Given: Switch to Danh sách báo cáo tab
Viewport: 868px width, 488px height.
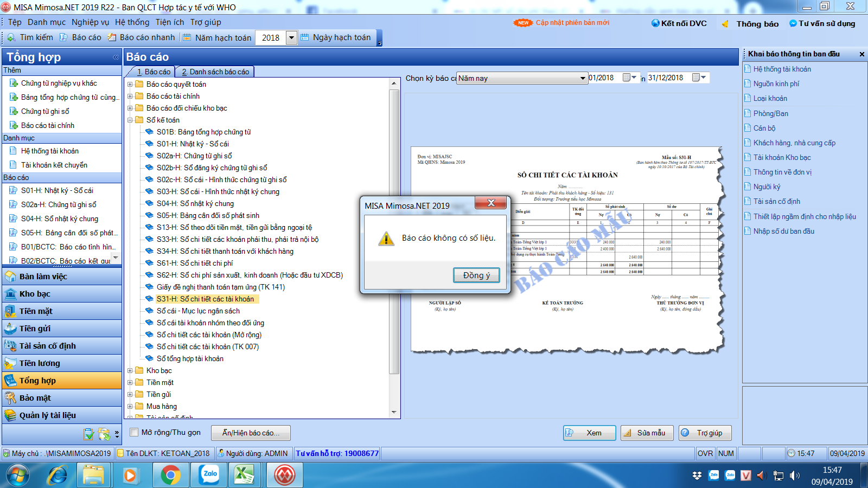Looking at the screenshot, I should (x=215, y=72).
